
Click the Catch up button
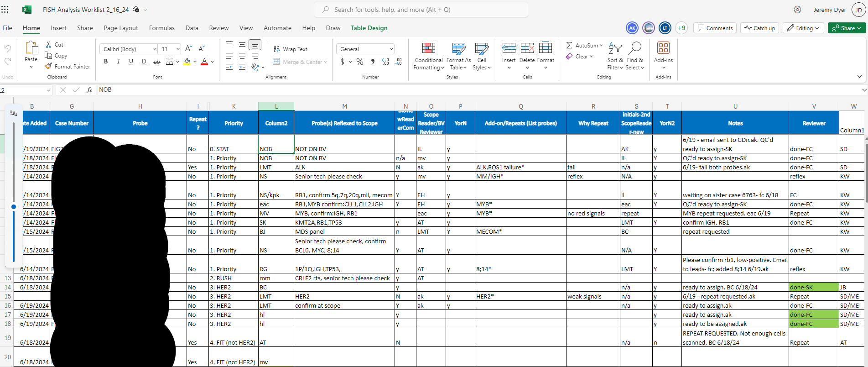760,28
